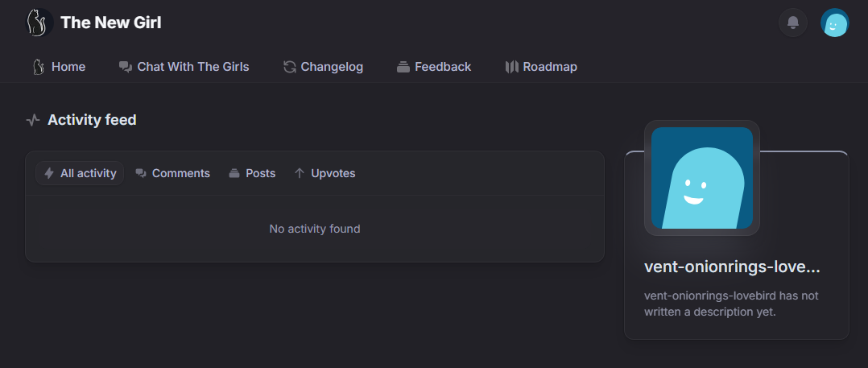View the Roadmap page
This screenshot has height=368, width=868.
click(550, 67)
